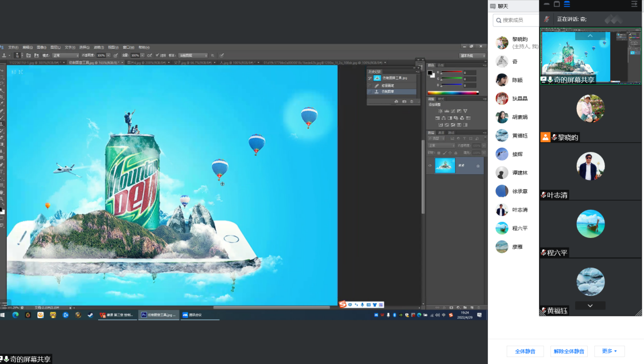Hide the 背景 layer with eye icon

pos(430,166)
